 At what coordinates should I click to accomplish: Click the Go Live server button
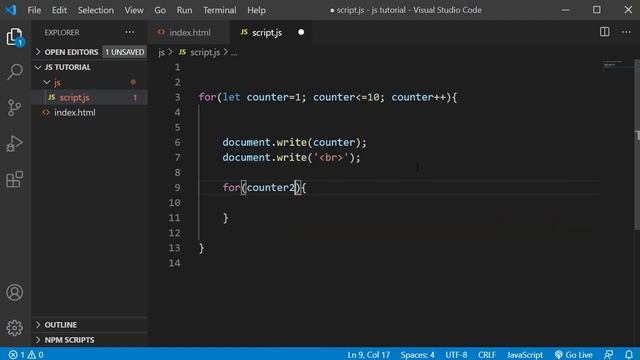573,354
